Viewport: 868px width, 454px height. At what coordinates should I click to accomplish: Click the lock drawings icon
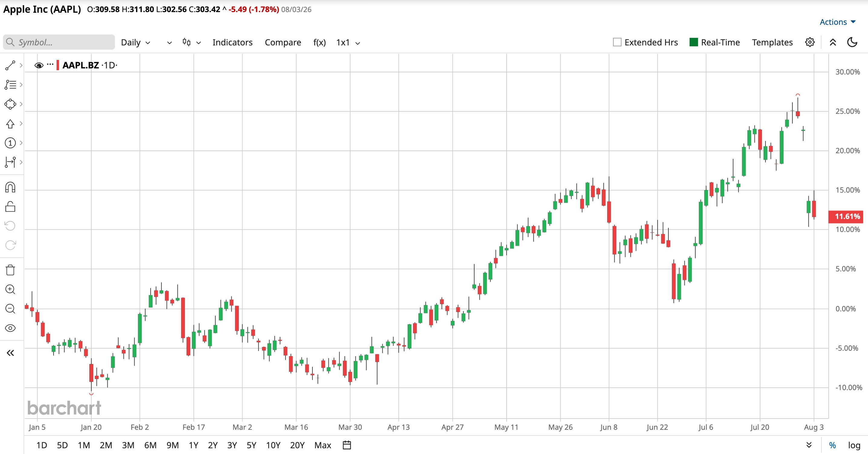pyautogui.click(x=10, y=206)
